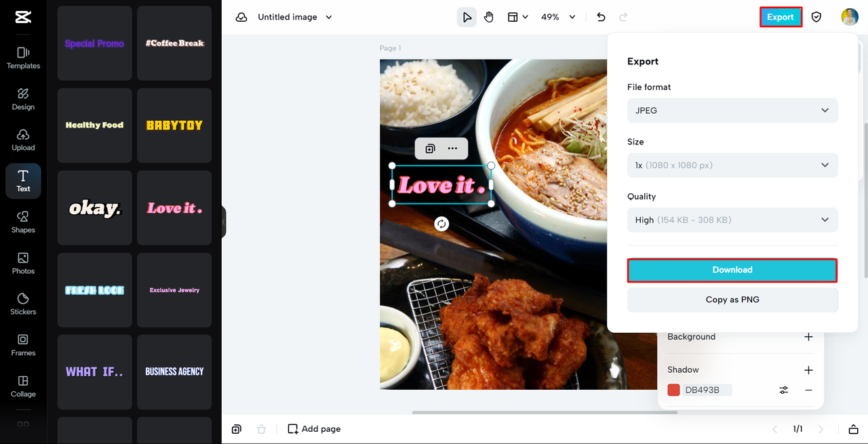
Task: Collapse the left panel with arrow handle
Action: pyautogui.click(x=223, y=222)
